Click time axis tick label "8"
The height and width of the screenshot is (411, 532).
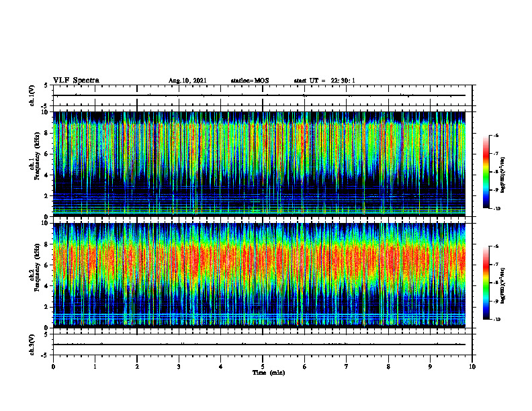pos(388,367)
